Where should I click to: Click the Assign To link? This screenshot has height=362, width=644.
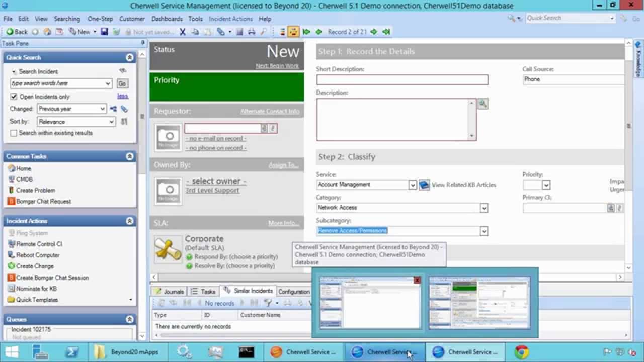click(284, 165)
